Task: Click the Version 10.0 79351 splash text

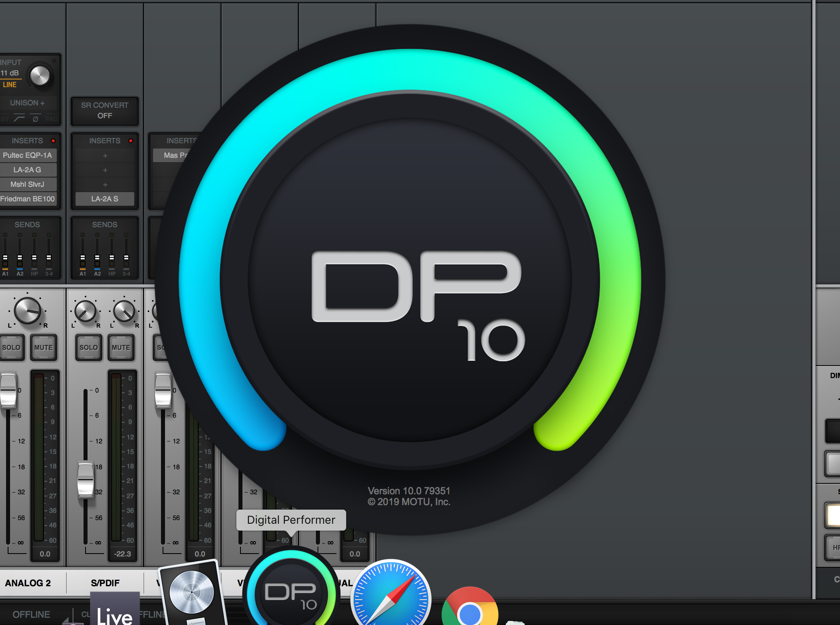Action: 409,491
